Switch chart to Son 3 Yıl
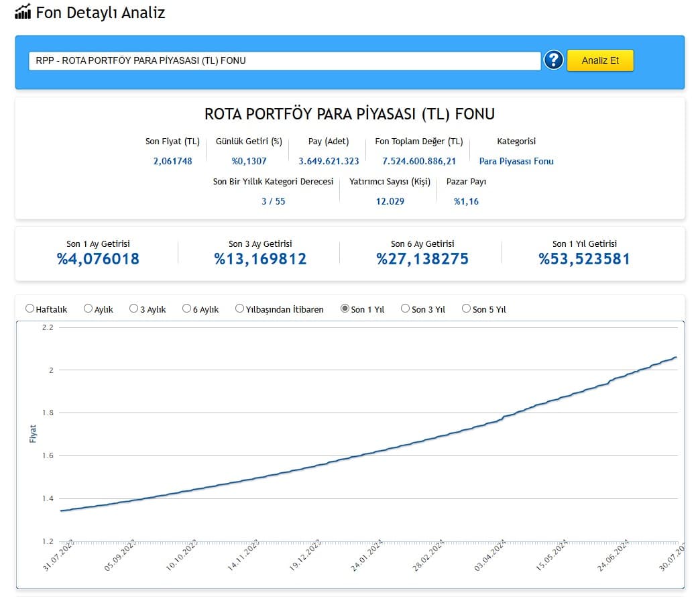 (406, 309)
